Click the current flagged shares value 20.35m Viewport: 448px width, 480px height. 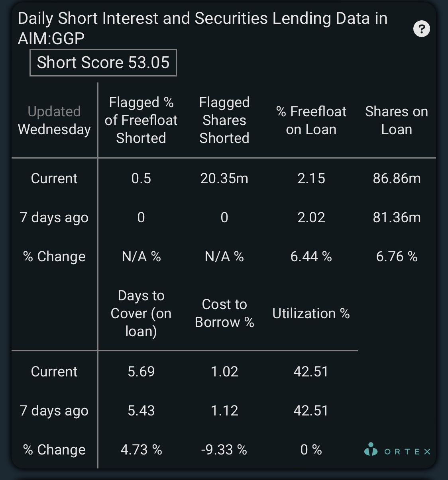tap(224, 178)
